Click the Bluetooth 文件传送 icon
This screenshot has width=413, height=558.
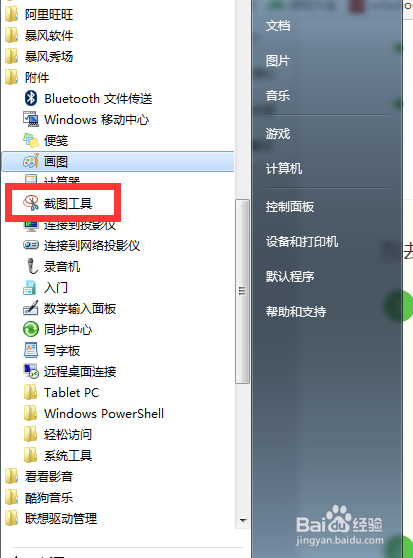coord(31,98)
